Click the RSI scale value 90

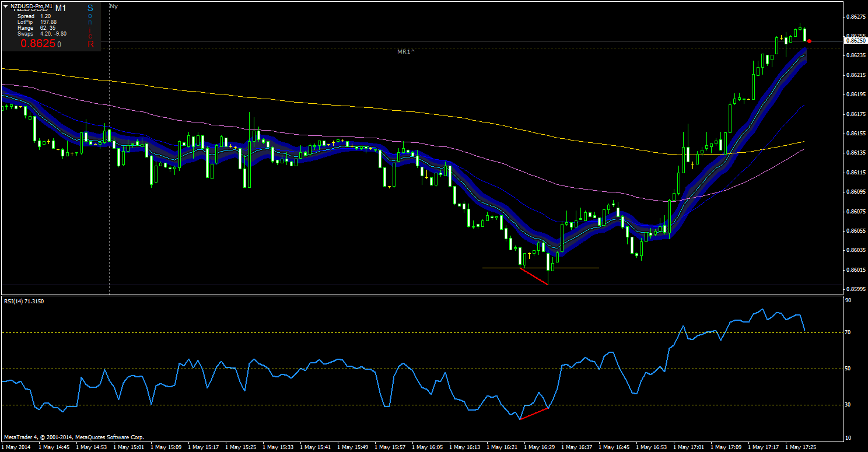tap(849, 300)
